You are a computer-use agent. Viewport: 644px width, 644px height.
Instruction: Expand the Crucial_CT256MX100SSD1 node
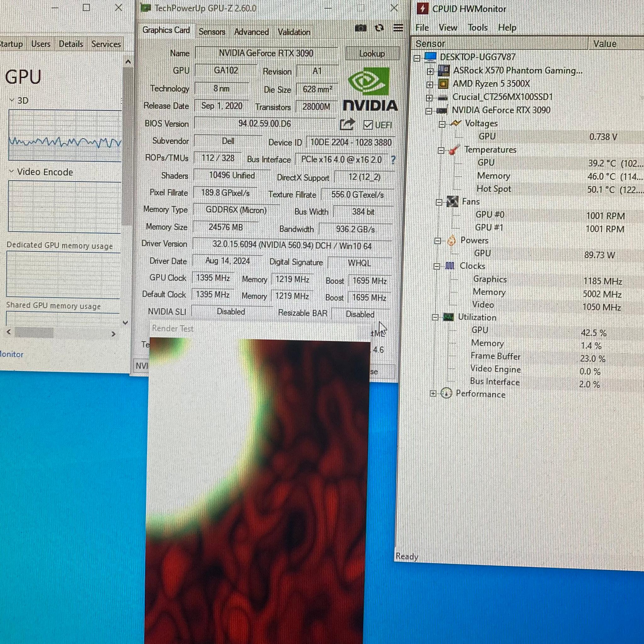pos(429,98)
